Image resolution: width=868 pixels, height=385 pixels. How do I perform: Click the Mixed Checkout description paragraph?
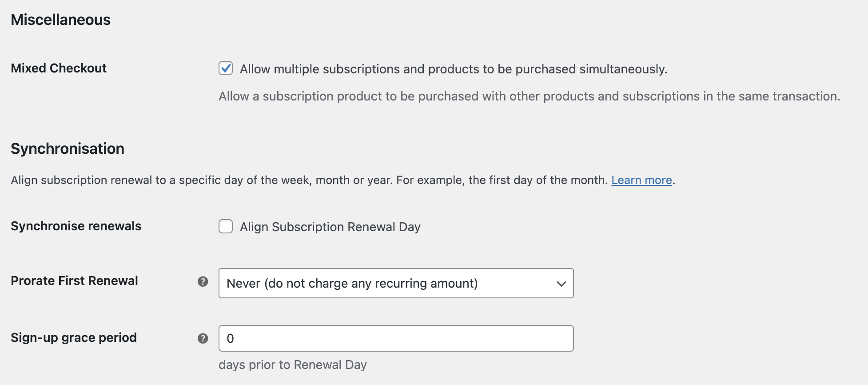(x=529, y=96)
